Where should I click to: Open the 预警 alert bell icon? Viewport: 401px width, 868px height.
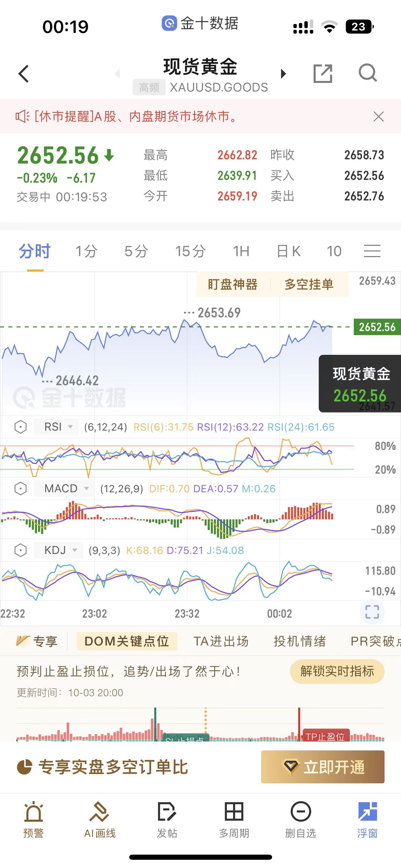click(33, 820)
